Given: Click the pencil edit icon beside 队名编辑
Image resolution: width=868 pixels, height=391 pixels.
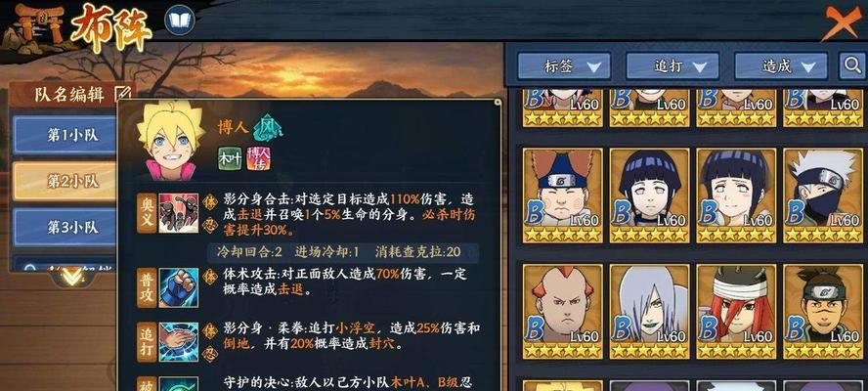Looking at the screenshot, I should click(x=122, y=94).
